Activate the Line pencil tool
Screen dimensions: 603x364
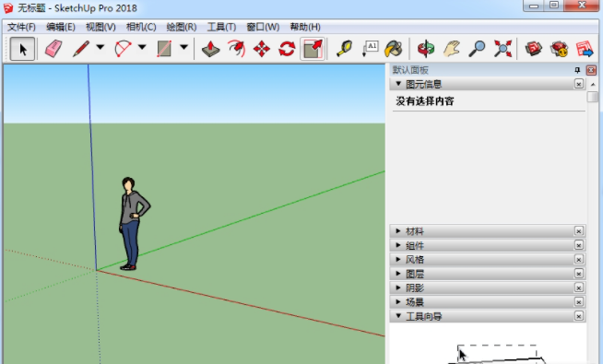[81, 49]
